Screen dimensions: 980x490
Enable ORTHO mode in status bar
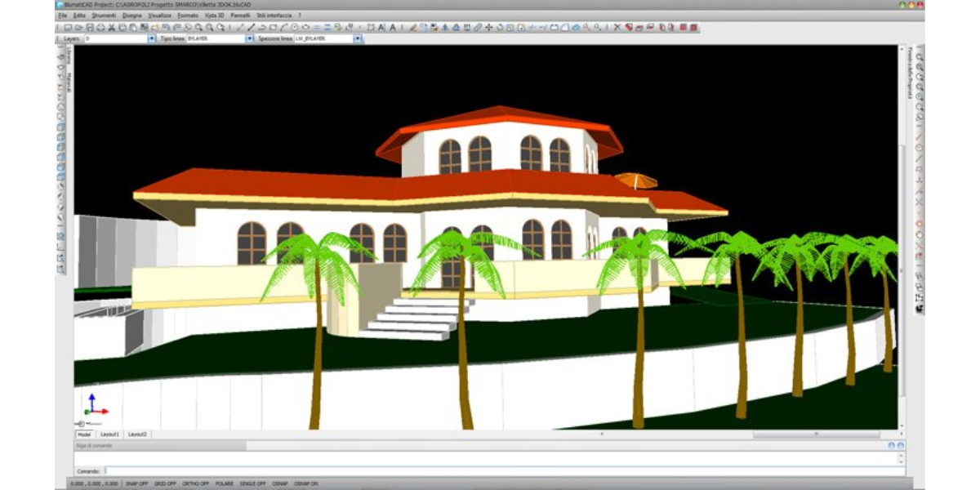(196, 483)
